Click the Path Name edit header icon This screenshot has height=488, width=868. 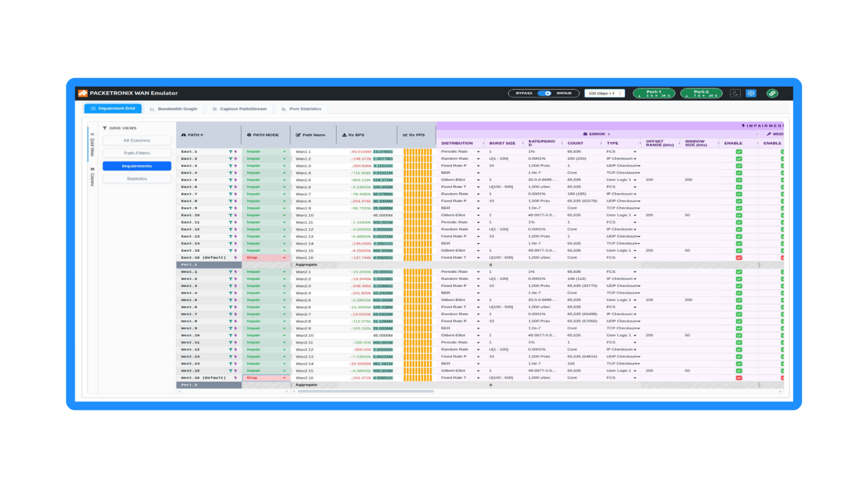298,135
